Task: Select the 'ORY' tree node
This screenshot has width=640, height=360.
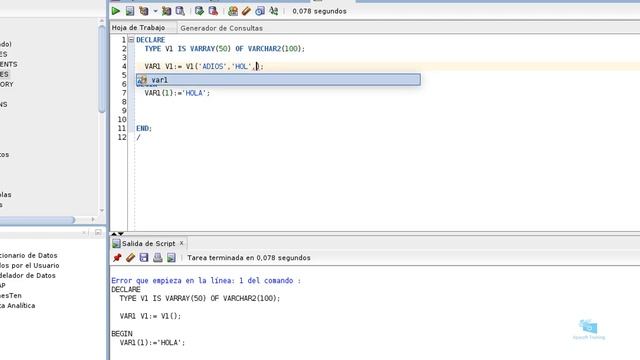Action: (x=7, y=84)
